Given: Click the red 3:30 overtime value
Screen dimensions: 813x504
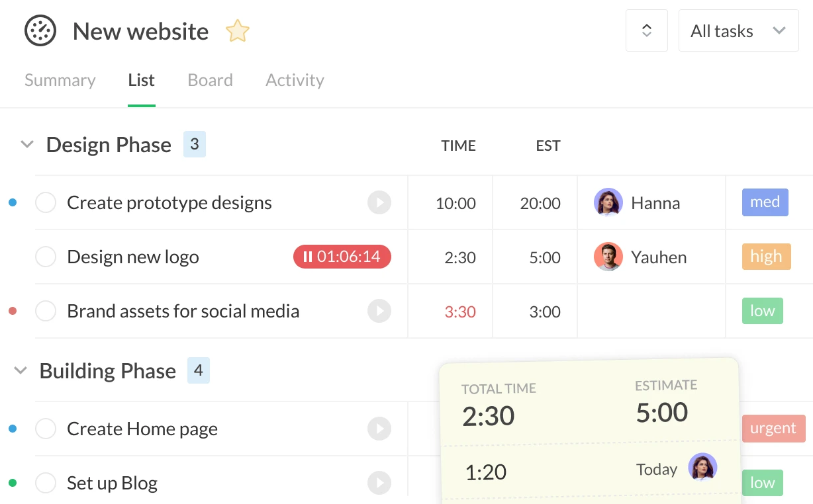Looking at the screenshot, I should pos(460,312).
